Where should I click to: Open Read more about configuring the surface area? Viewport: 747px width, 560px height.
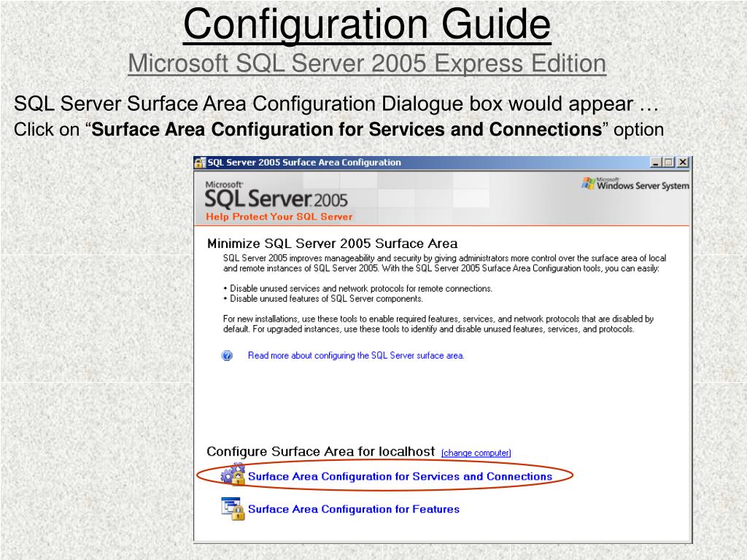(x=356, y=355)
